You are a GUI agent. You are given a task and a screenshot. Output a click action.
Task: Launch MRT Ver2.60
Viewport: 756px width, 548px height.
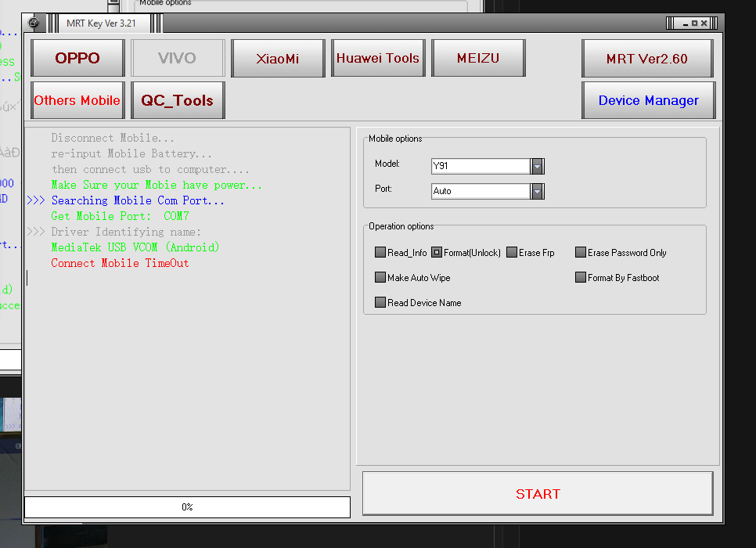[x=647, y=59]
